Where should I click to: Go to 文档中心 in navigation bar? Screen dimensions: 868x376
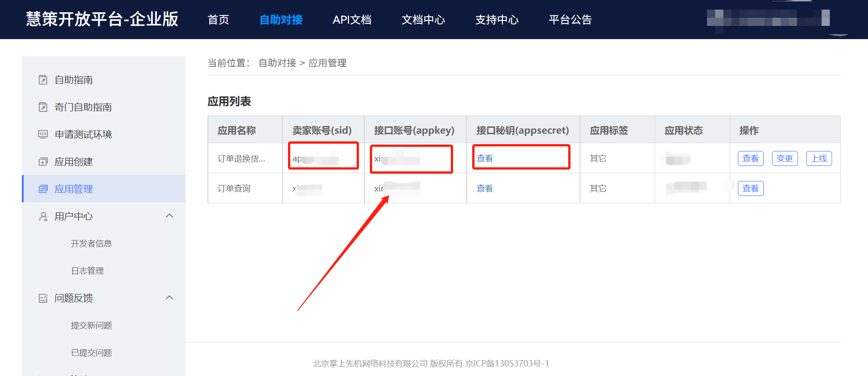(x=423, y=20)
